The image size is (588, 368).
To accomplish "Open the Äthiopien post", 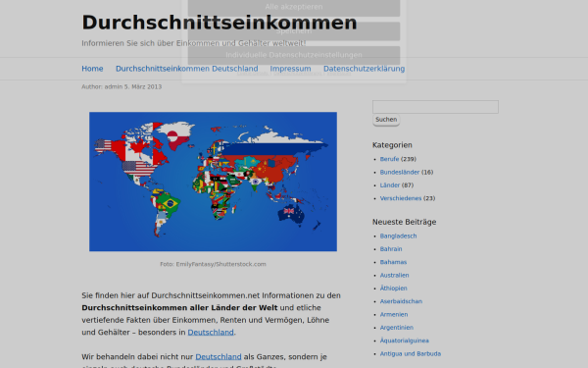I will [393, 289].
